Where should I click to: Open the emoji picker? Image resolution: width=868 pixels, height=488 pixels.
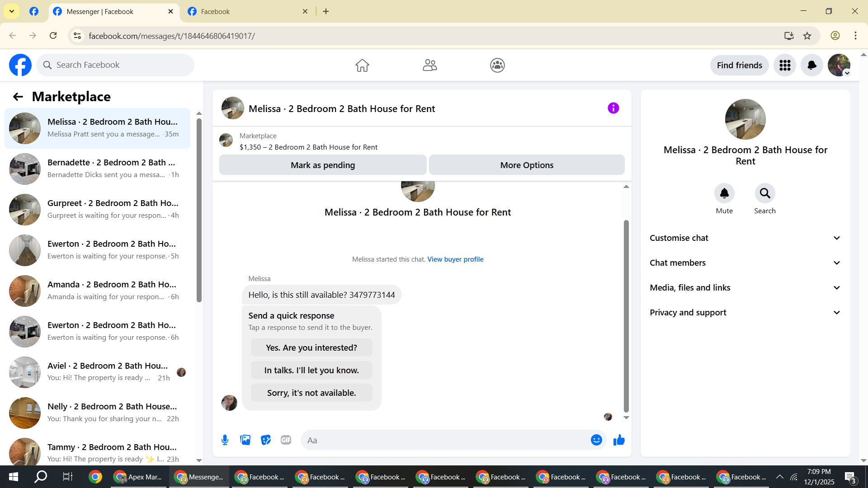[x=596, y=440]
